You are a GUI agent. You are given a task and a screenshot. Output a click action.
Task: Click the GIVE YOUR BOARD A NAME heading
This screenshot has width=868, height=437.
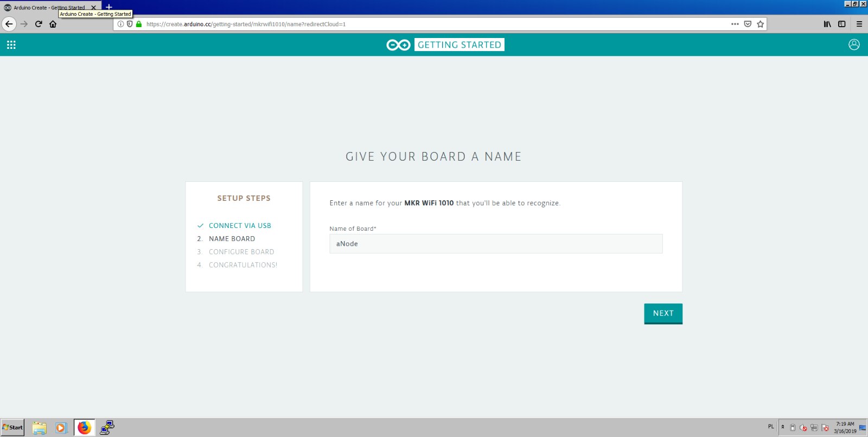pos(433,157)
